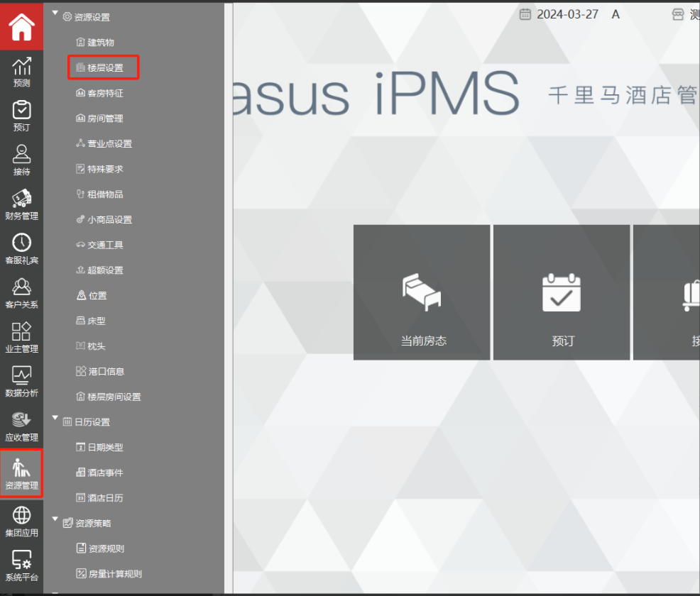The image size is (700, 596).
Task: Select the 集团应用 globe icon
Action: click(x=21, y=520)
